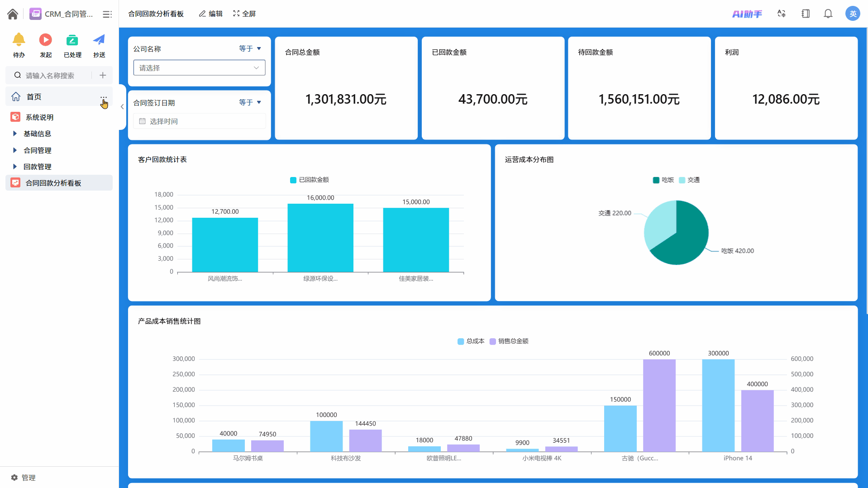Click the 全屏 button
The height and width of the screenshot is (488, 868).
click(244, 14)
